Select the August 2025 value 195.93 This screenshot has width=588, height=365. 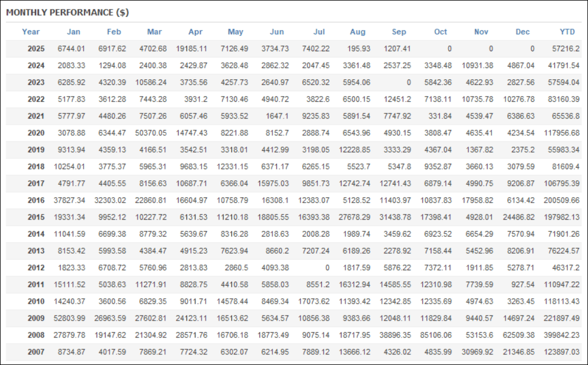[359, 49]
